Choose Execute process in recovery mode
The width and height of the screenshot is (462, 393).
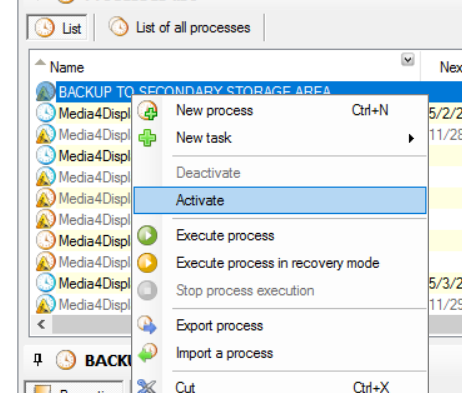pos(277,263)
